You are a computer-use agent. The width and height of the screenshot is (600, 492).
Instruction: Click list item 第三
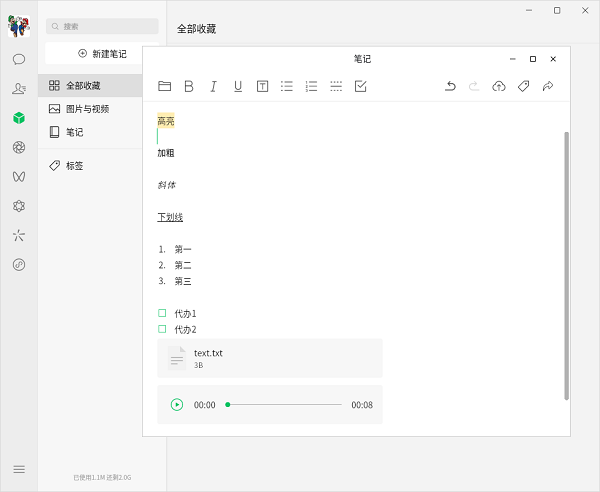(x=183, y=281)
